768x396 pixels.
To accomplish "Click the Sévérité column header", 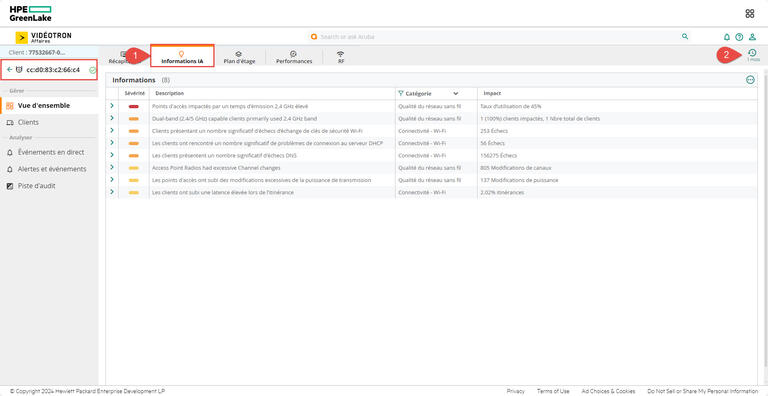I will (134, 93).
